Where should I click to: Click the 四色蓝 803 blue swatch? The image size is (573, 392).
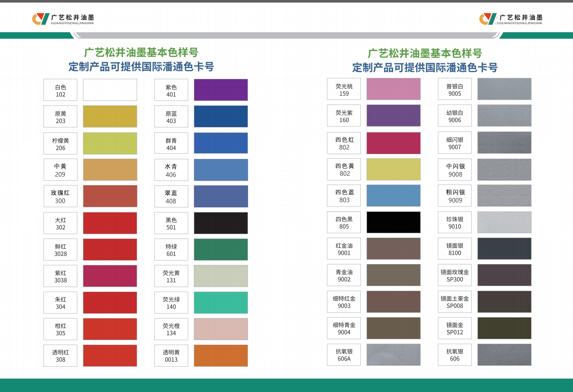(393, 195)
